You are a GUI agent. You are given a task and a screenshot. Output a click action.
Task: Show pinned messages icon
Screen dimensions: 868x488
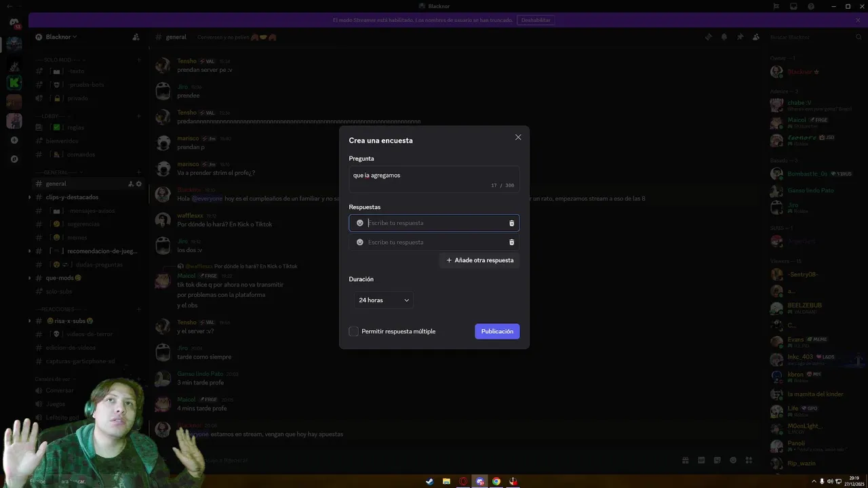point(740,37)
